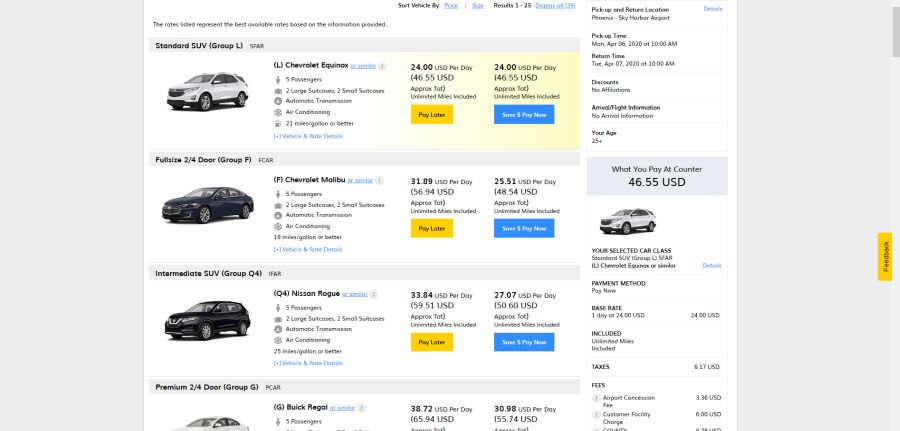Open the Feedback side tab
This screenshot has width=900, height=431.
[885, 257]
